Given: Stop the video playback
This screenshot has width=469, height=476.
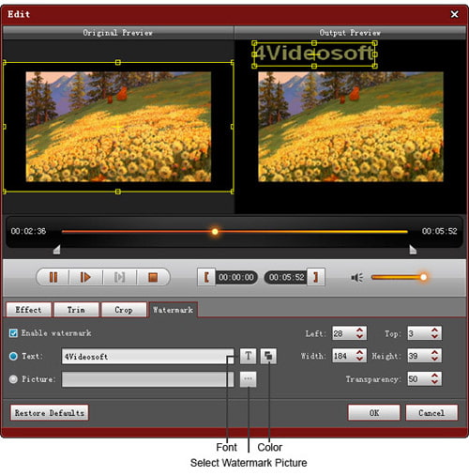Looking at the screenshot, I should pos(153,277).
